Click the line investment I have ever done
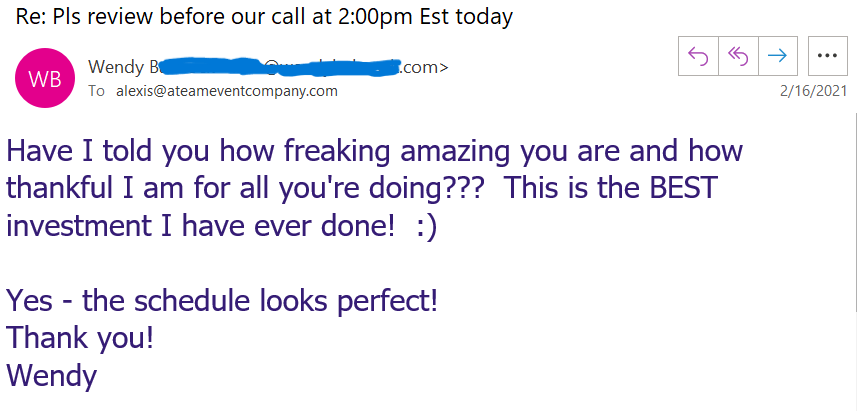Image resolution: width=857 pixels, height=411 pixels. 221,226
